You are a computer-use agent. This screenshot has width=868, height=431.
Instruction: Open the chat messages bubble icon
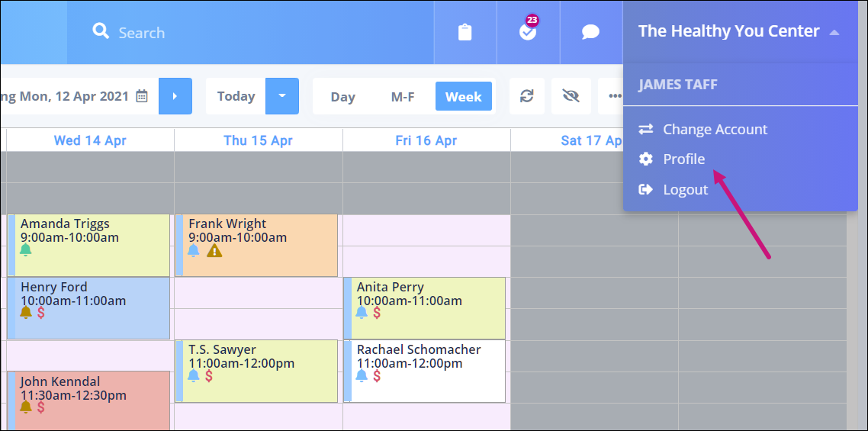tap(590, 32)
